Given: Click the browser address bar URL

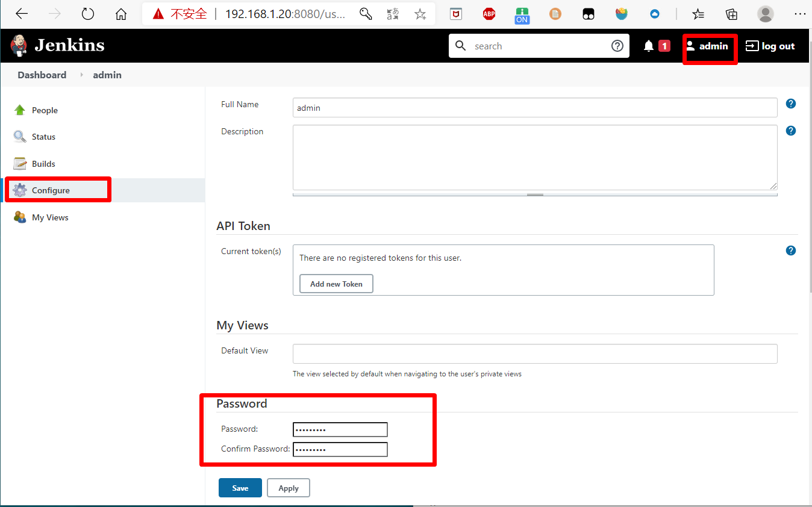Looking at the screenshot, I should point(286,14).
